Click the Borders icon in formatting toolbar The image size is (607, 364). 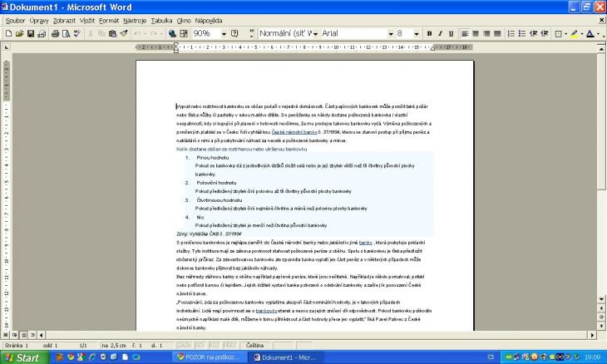[558, 33]
